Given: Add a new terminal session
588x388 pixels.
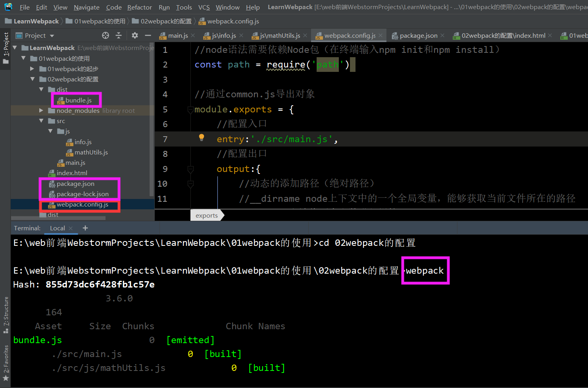Looking at the screenshot, I should [x=85, y=228].
